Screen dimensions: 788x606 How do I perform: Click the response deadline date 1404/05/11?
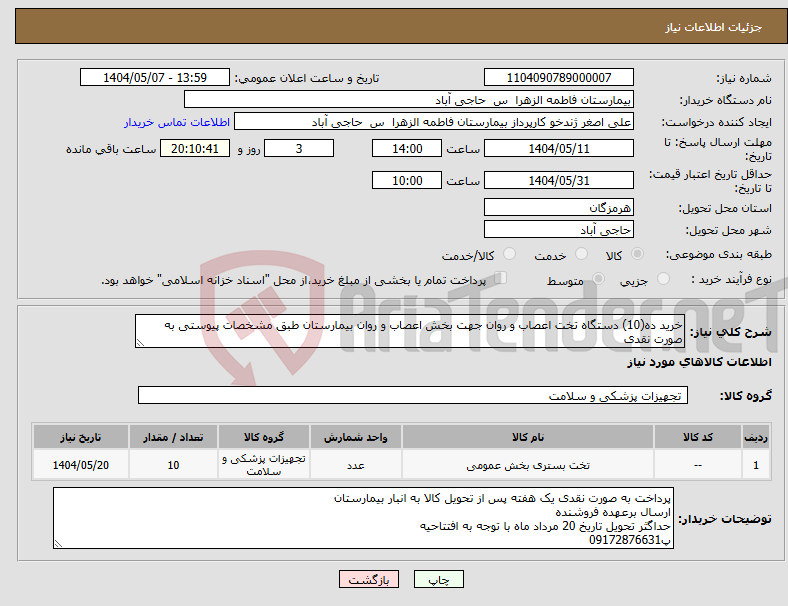(x=558, y=148)
